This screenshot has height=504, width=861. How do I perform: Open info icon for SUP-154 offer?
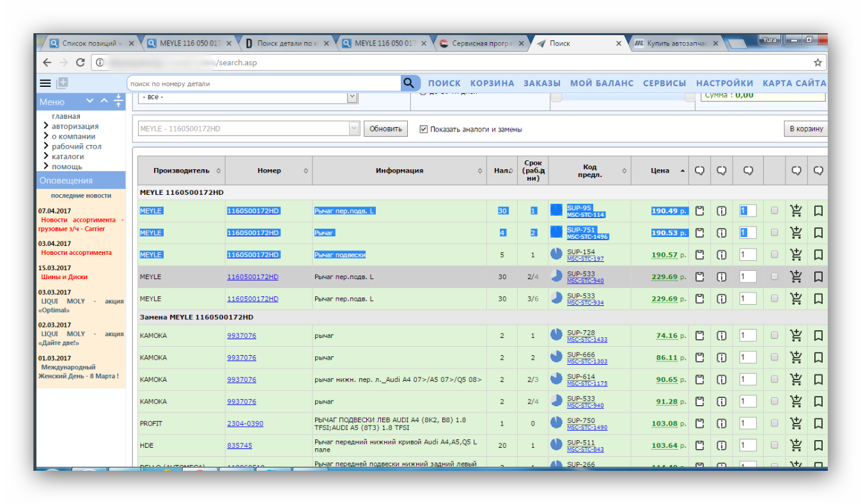point(722,255)
